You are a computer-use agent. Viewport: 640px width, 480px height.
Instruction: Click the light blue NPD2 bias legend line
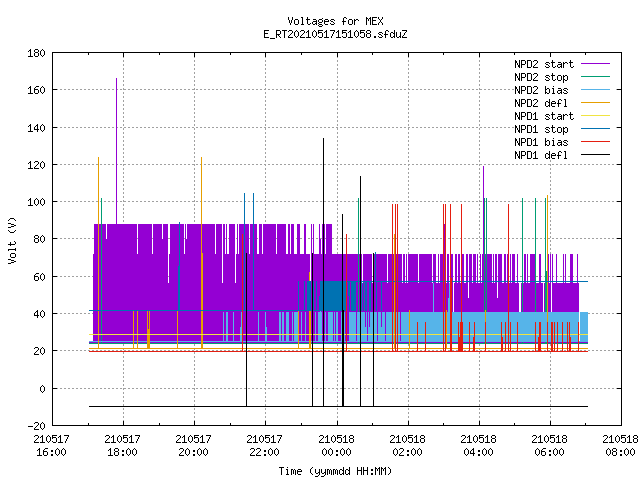[596, 90]
